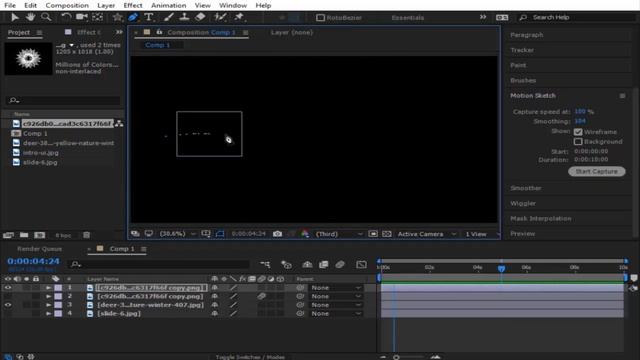Check the Background checkbox in Motion Sketch
Viewport: 640px width, 360px height.
(578, 142)
